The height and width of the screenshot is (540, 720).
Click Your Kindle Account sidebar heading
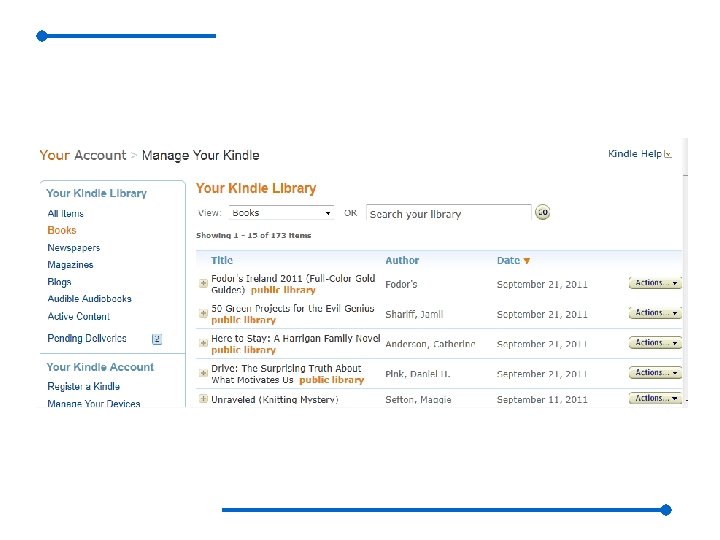[100, 367]
